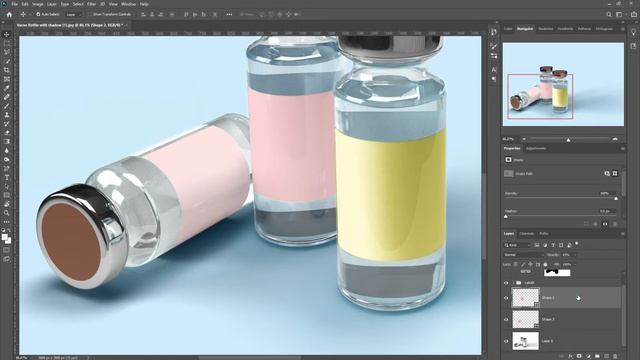
Task: Switch to the Channels tab
Action: [527, 234]
